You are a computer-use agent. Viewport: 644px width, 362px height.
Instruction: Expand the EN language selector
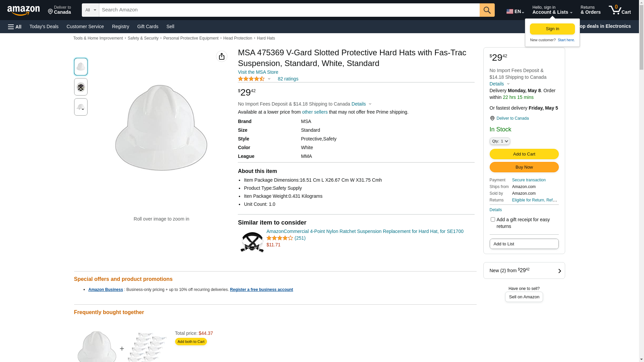pos(515,11)
